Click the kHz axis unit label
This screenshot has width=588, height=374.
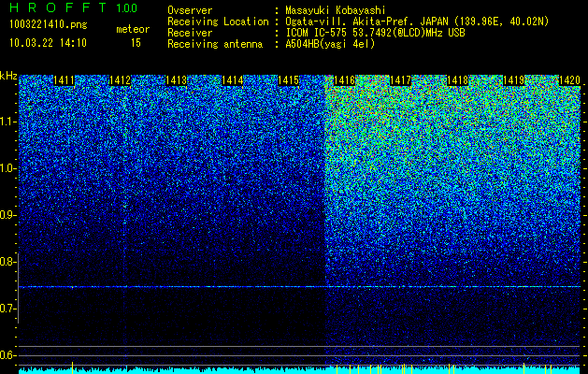pos(8,76)
